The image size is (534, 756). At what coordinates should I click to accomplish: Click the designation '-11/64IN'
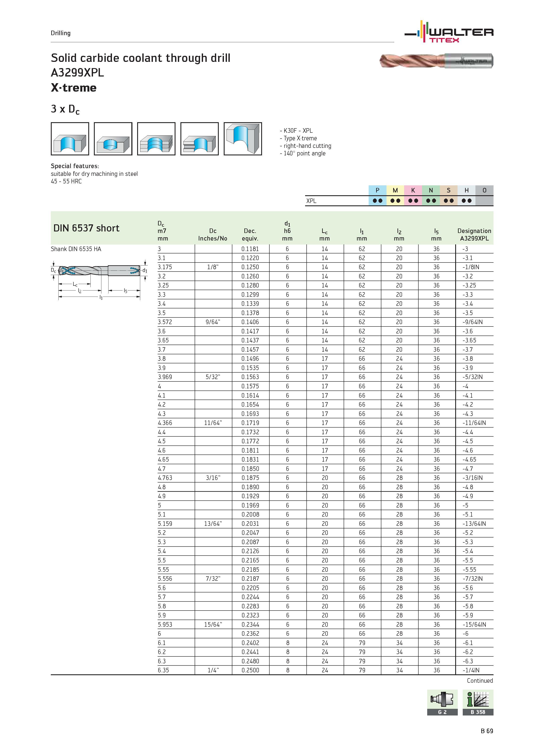(474, 423)
